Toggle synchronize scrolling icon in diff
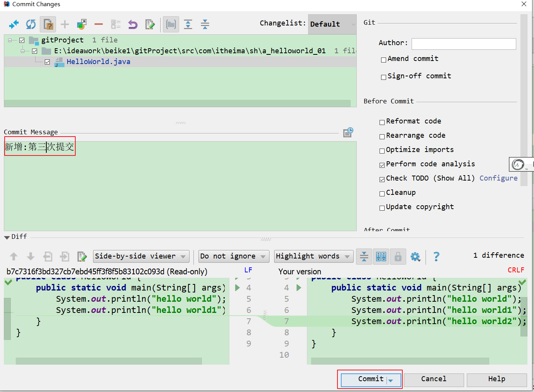This screenshot has width=534, height=392. point(381,257)
